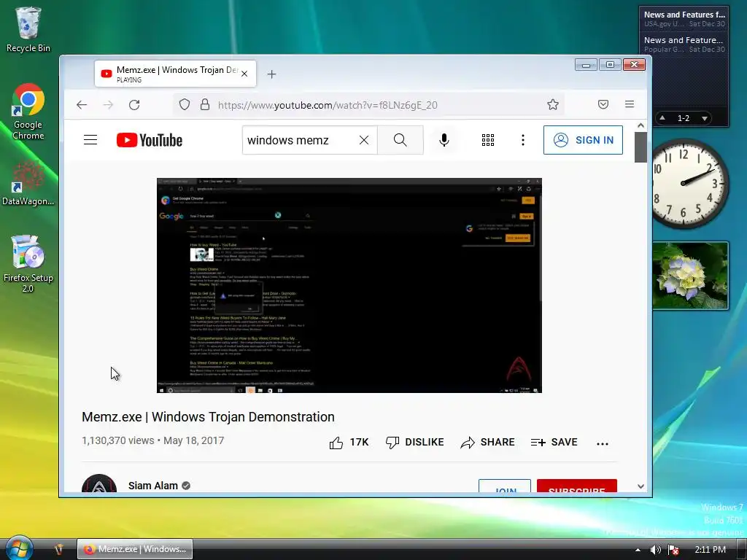Bookmark this page with the star icon

tap(553, 105)
